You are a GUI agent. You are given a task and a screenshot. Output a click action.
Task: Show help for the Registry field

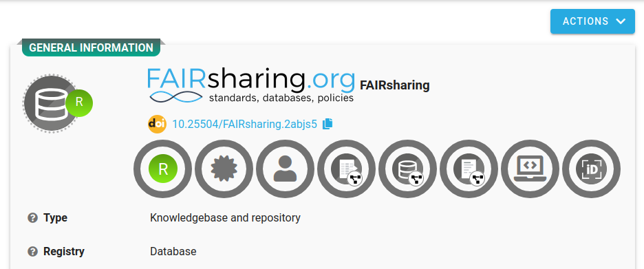coord(32,251)
